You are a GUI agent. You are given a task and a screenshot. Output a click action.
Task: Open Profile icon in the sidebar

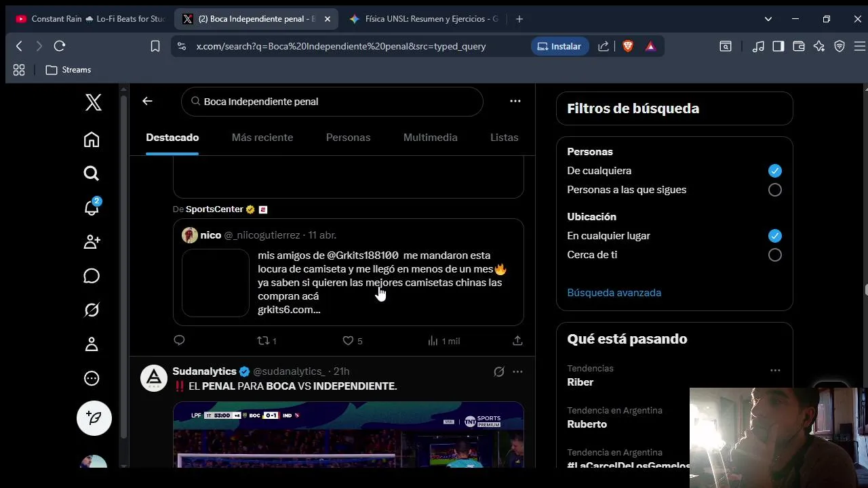[x=92, y=344]
